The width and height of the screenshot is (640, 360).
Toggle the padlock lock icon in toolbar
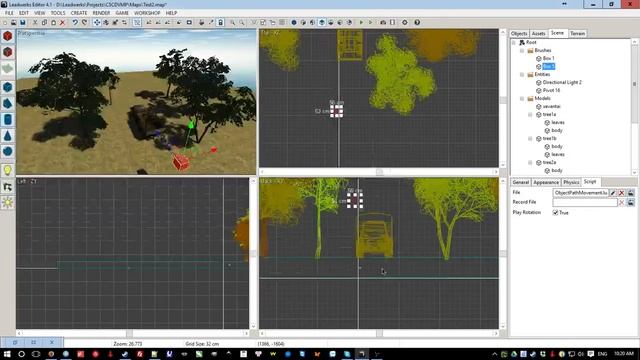coord(220,22)
